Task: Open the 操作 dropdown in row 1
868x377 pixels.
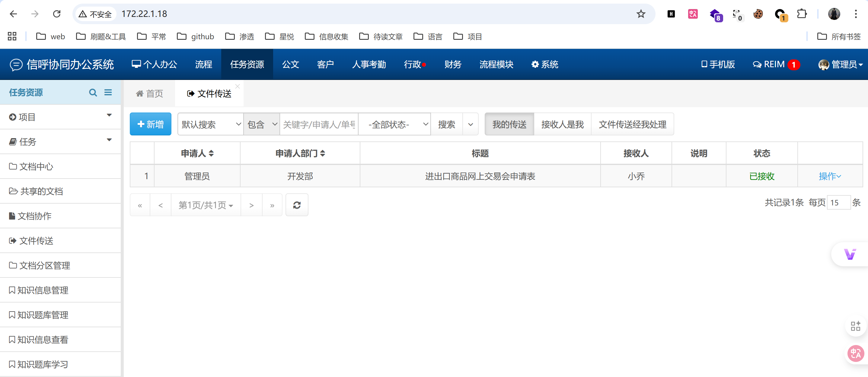Action: click(x=830, y=176)
